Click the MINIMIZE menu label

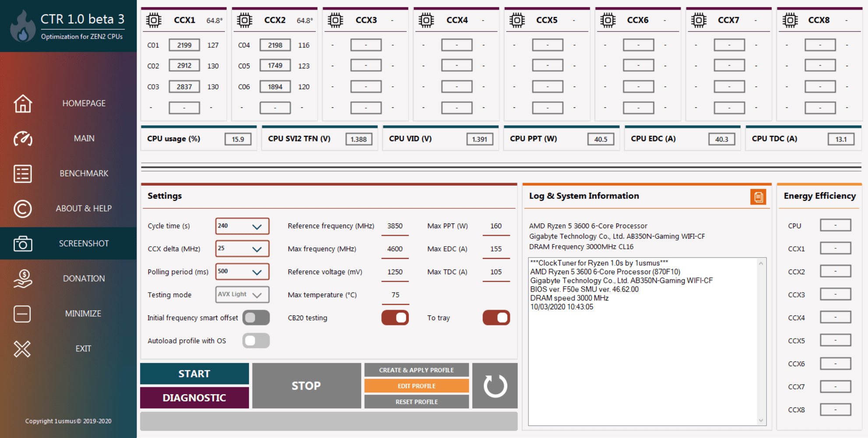coord(83,314)
